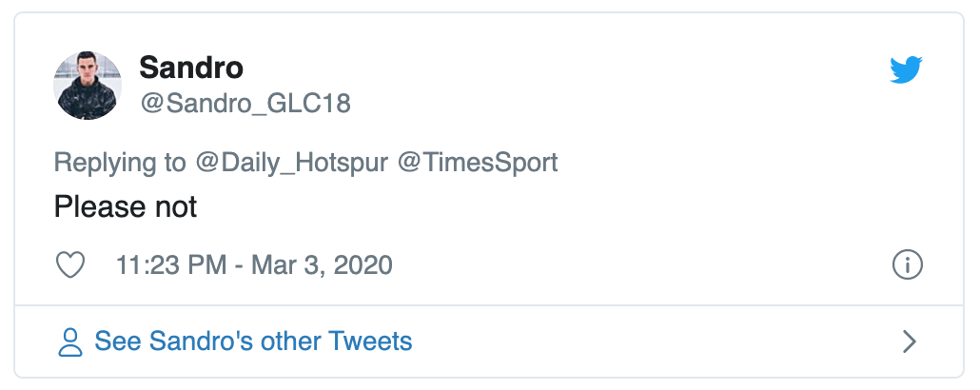Click the 11:23 PM time text

(x=170, y=264)
